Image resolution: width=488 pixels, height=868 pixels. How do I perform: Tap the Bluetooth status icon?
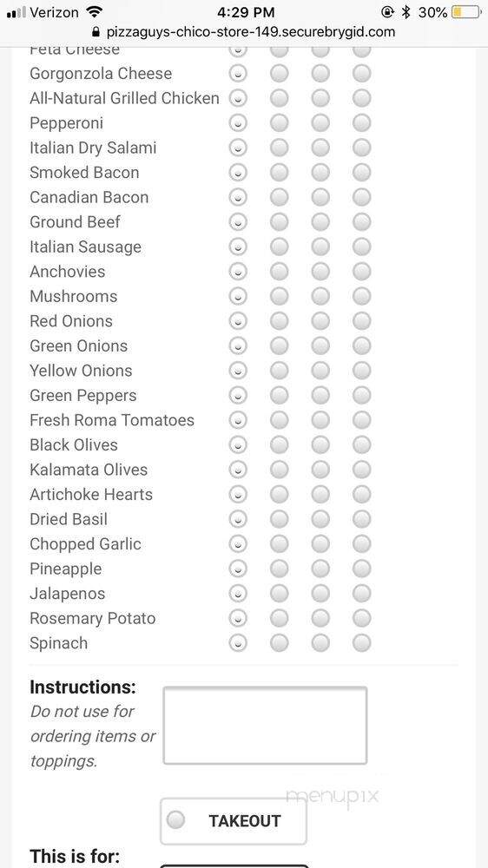click(406, 11)
